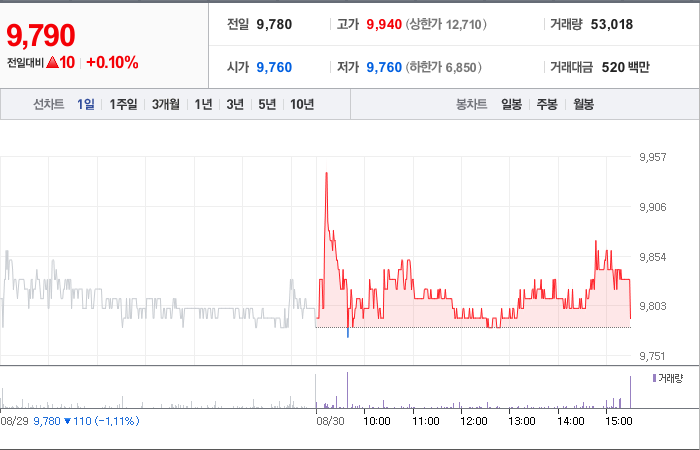Click the 9,751 y-axis label
Screen dimensions: 700x450
click(x=653, y=356)
